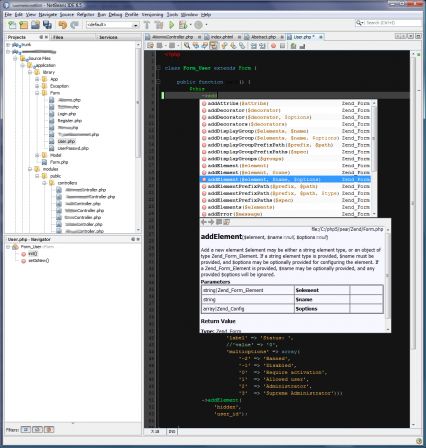Switch to the Abstract.php editor tab

[x=263, y=37]
